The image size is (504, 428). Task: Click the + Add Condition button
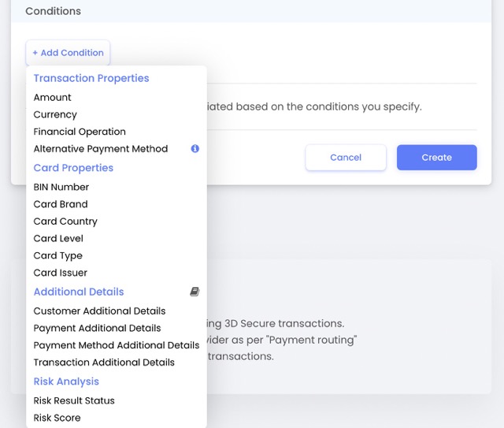click(68, 53)
